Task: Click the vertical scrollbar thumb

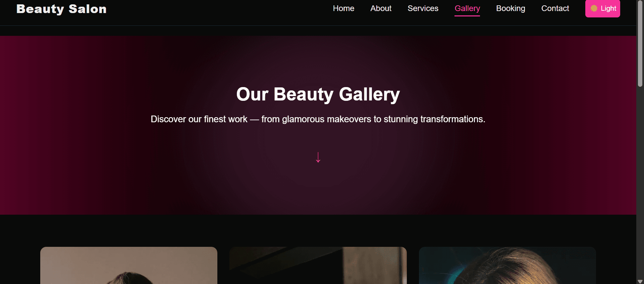Action: click(x=640, y=44)
